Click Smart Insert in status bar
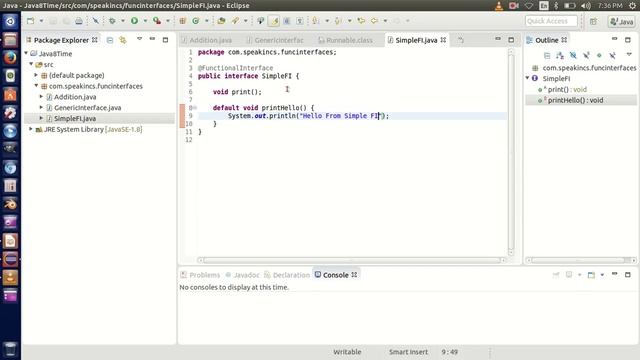This screenshot has width=640, height=360. pos(408,352)
